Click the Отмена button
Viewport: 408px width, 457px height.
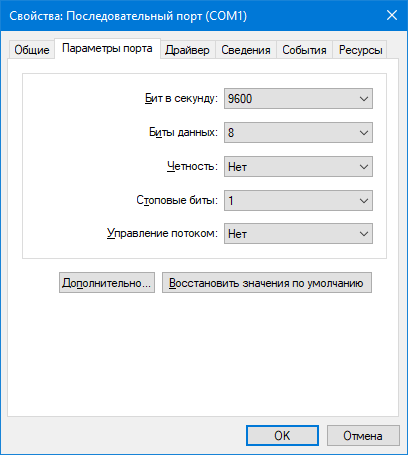[x=363, y=435]
